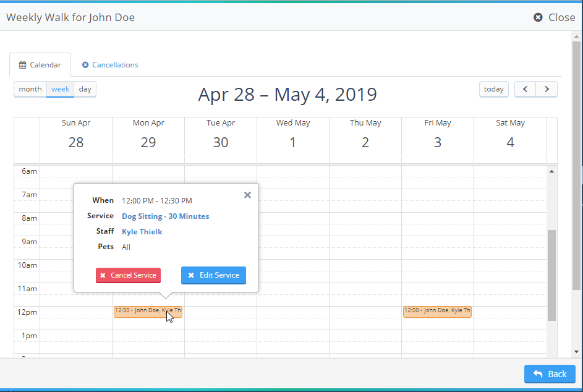Click the Back button at bottom right
This screenshot has height=392, width=583.
point(550,374)
